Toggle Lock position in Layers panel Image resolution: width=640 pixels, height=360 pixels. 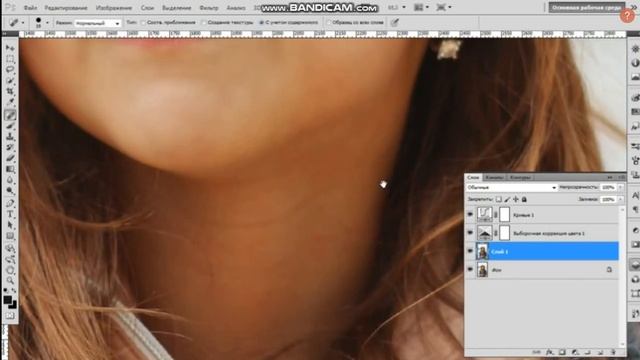516,199
